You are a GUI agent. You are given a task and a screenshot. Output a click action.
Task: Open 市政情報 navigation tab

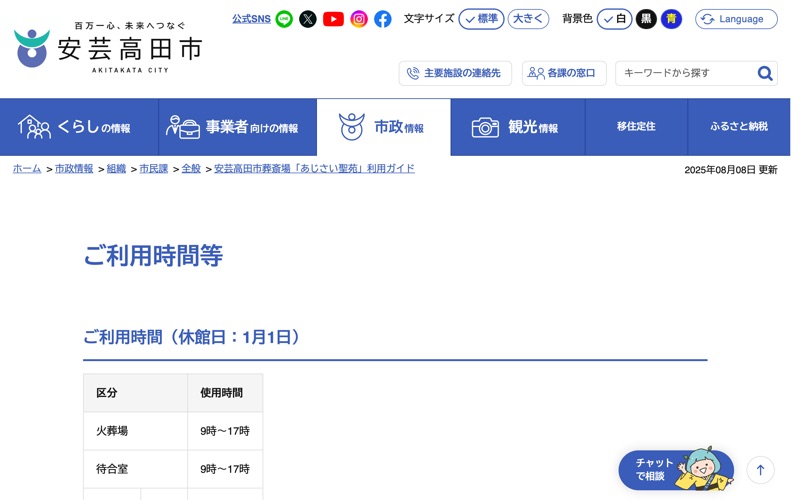(384, 127)
